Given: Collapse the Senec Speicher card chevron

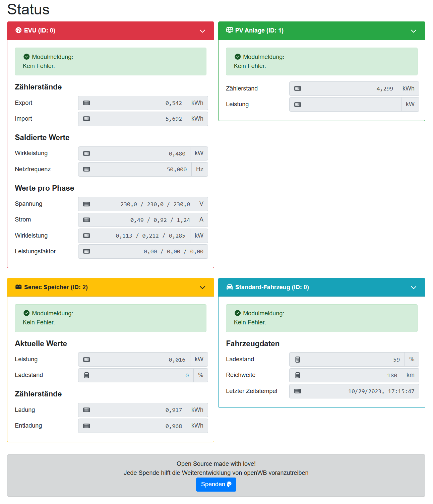Looking at the screenshot, I should [202, 288].
